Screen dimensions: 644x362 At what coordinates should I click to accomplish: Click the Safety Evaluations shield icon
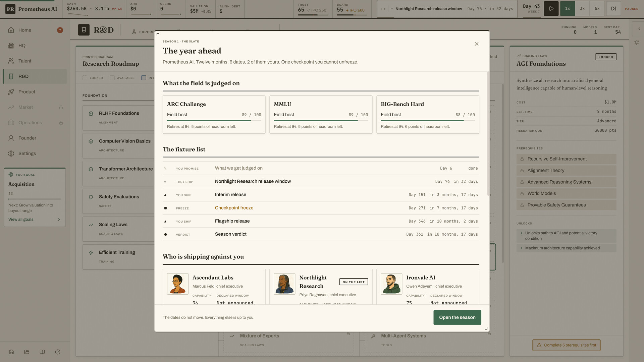pyautogui.click(x=91, y=197)
